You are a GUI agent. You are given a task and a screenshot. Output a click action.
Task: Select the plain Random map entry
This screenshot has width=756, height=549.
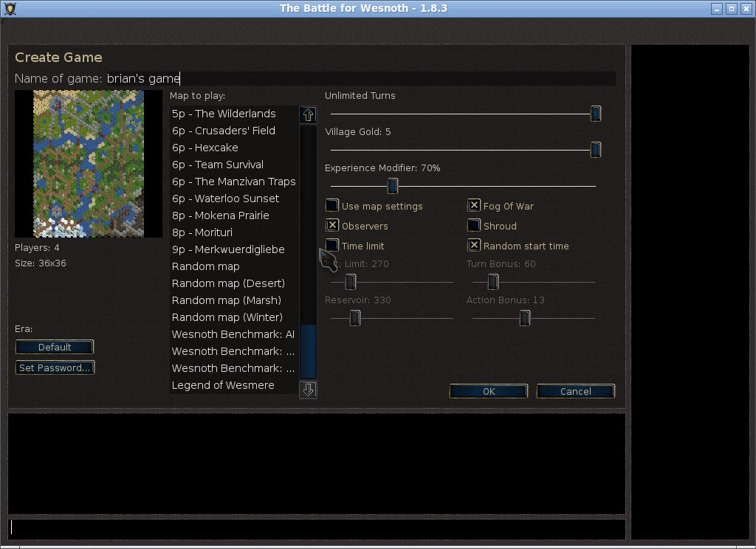pos(234,266)
